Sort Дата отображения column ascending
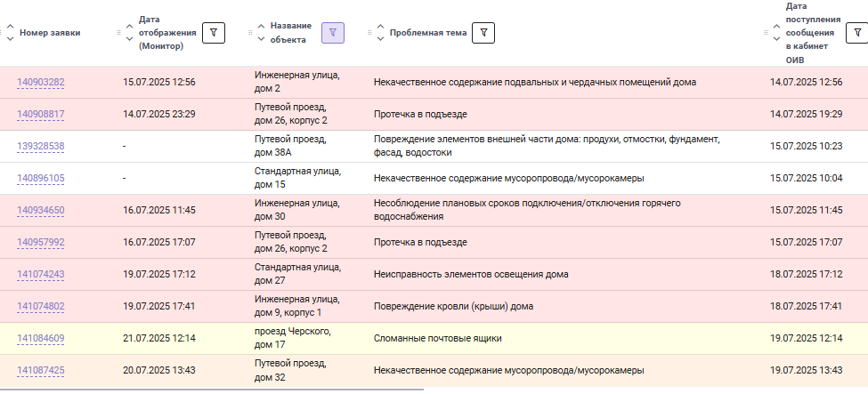Image resolution: width=868 pixels, height=394 pixels. pos(130,27)
